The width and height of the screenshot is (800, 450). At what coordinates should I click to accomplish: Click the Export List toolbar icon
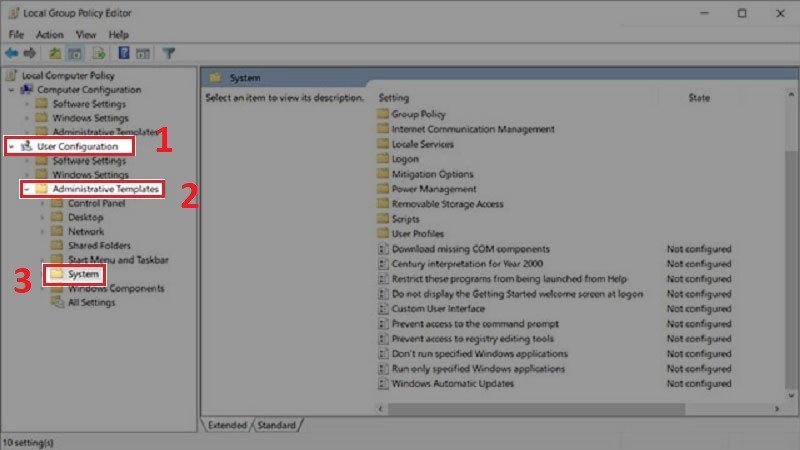[99, 53]
